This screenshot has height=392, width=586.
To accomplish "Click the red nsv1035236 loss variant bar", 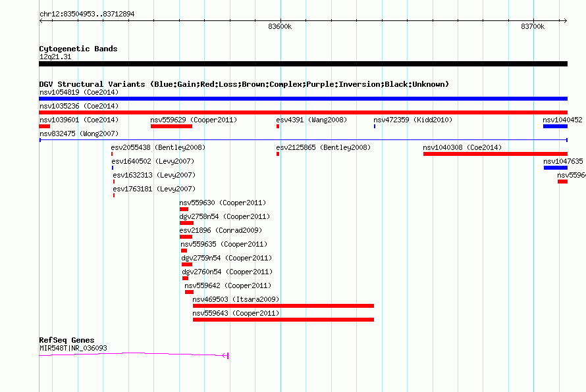I will click(303, 112).
